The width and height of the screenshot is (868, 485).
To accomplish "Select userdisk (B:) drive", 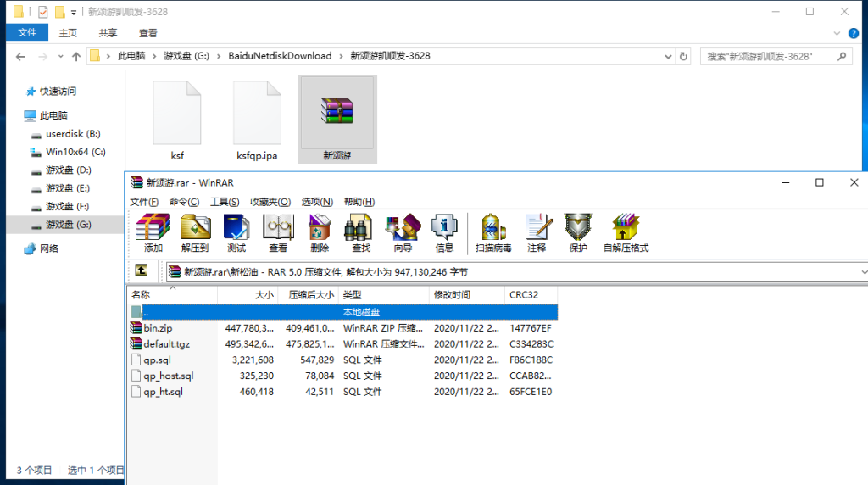I will click(x=73, y=133).
